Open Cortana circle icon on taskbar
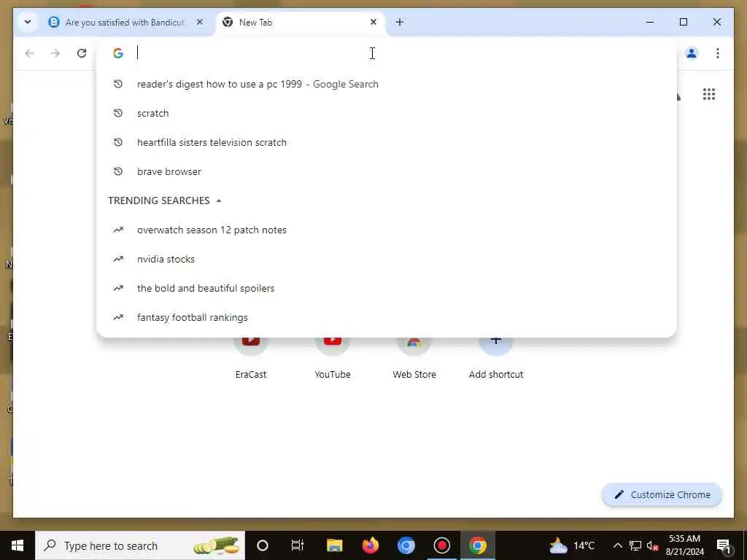This screenshot has height=560, width=747. [263, 545]
